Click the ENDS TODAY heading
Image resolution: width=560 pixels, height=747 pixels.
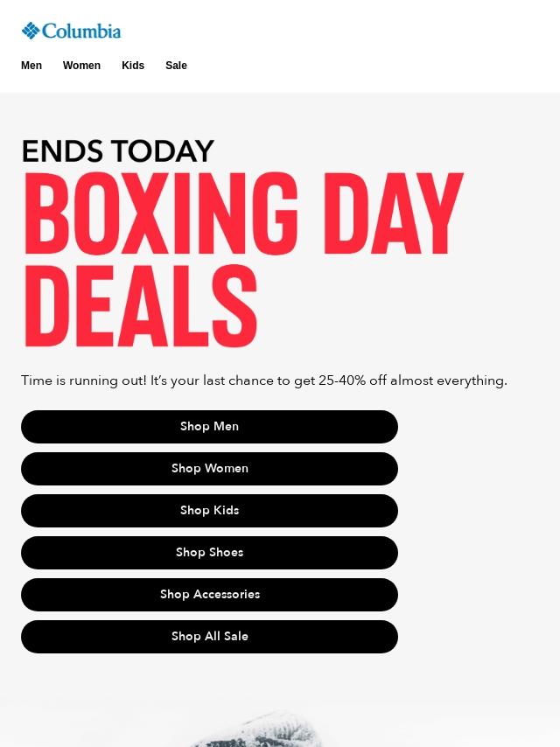coord(118,151)
